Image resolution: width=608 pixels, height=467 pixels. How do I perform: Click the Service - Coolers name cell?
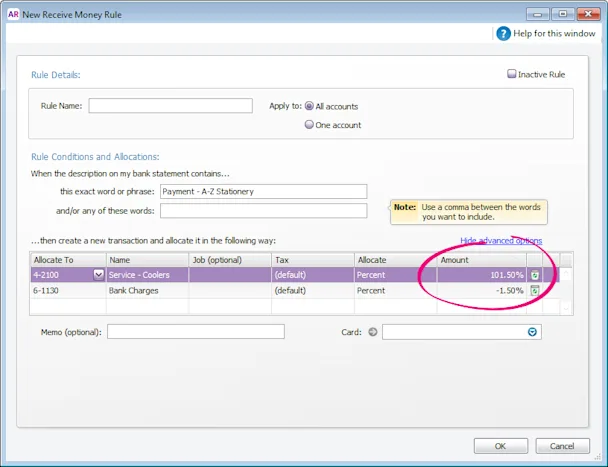(147, 275)
